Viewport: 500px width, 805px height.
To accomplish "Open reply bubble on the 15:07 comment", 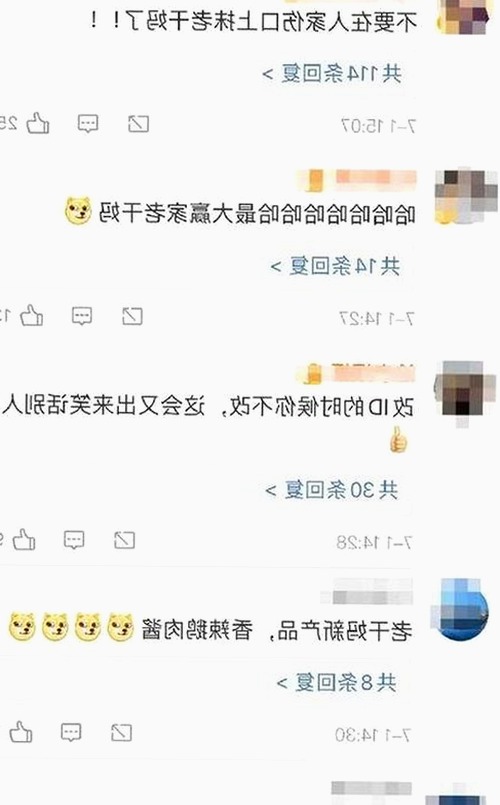I will pos(88,124).
